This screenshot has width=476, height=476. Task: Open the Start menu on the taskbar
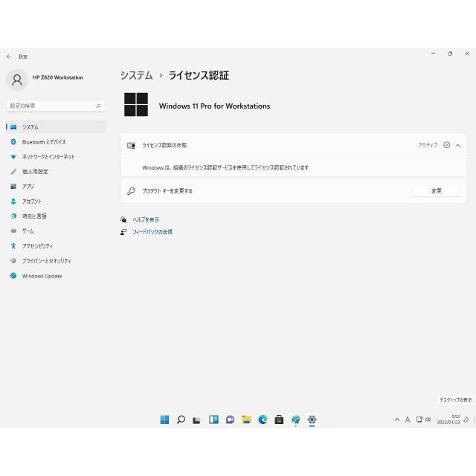(x=164, y=419)
